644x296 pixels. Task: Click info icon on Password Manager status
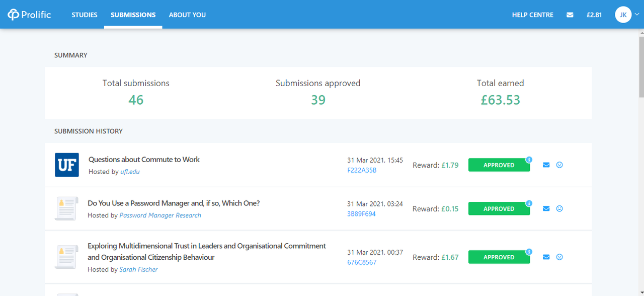529,203
